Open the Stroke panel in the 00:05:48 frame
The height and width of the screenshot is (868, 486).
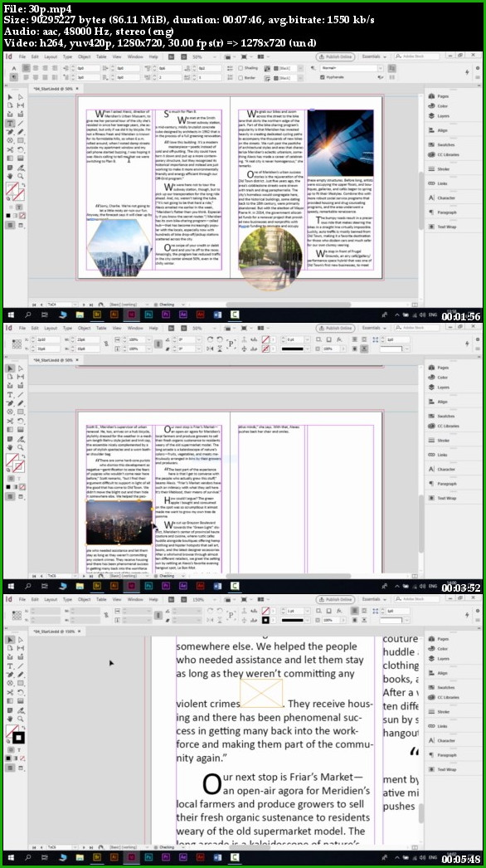pyautogui.click(x=438, y=711)
